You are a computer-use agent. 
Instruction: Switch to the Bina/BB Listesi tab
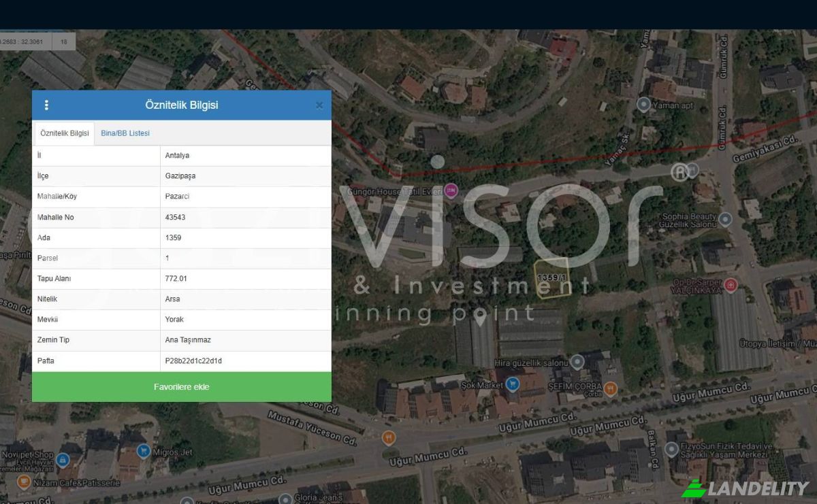[x=125, y=133]
